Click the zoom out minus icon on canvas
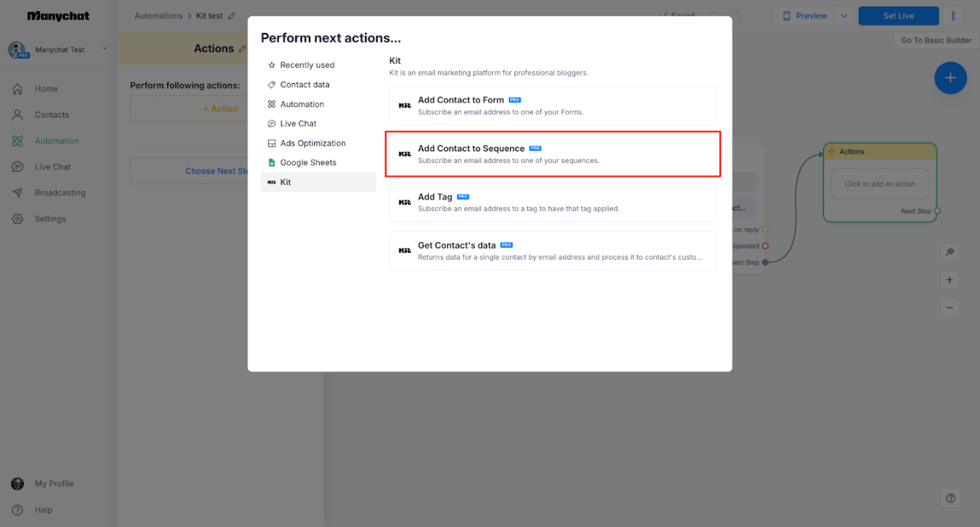980x527 pixels. [949, 307]
